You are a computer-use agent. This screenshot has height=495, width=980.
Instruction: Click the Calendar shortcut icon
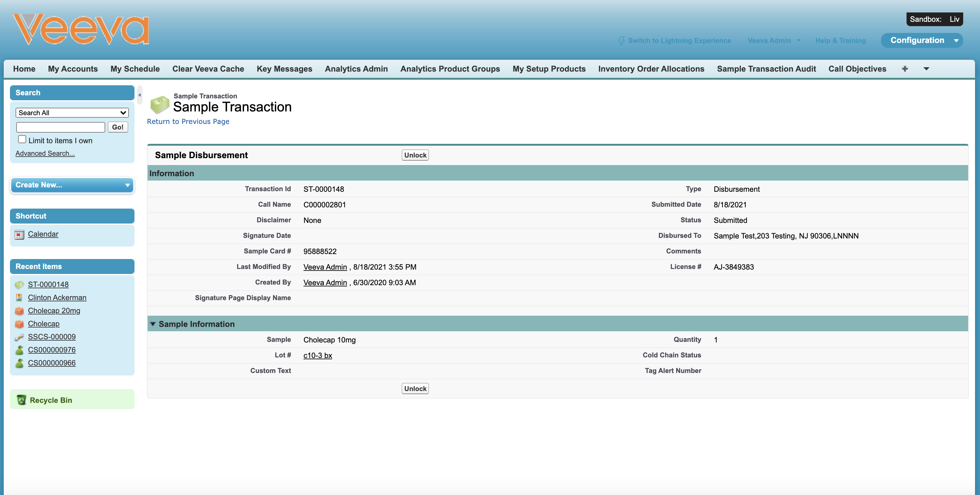point(19,235)
